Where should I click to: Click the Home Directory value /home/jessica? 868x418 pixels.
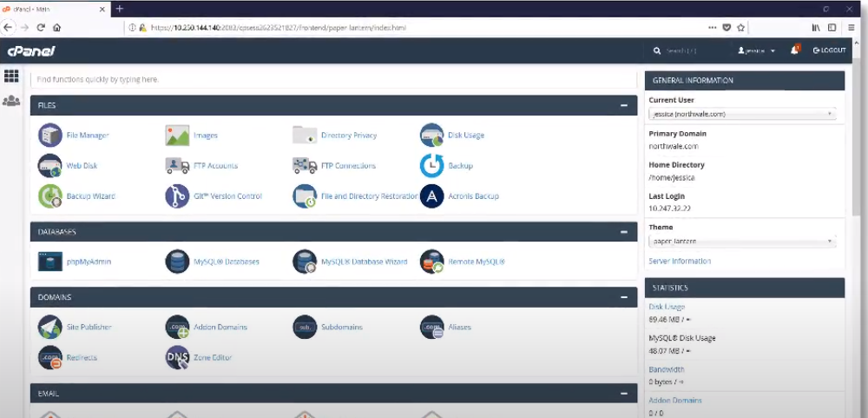click(672, 178)
